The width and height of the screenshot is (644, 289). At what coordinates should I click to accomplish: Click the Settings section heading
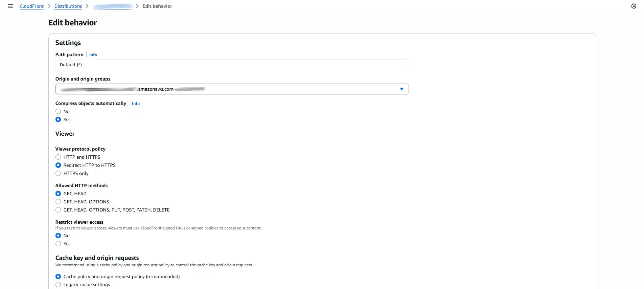click(x=68, y=43)
